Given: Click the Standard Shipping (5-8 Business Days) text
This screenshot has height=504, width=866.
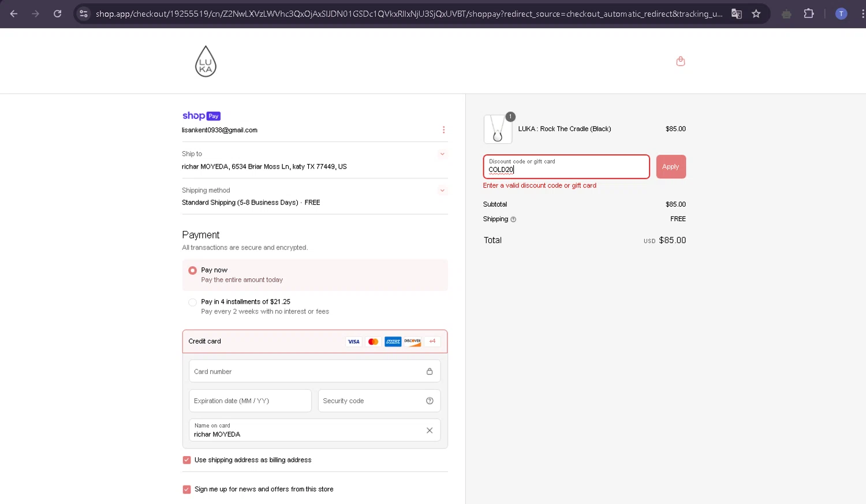Looking at the screenshot, I should coord(240,203).
